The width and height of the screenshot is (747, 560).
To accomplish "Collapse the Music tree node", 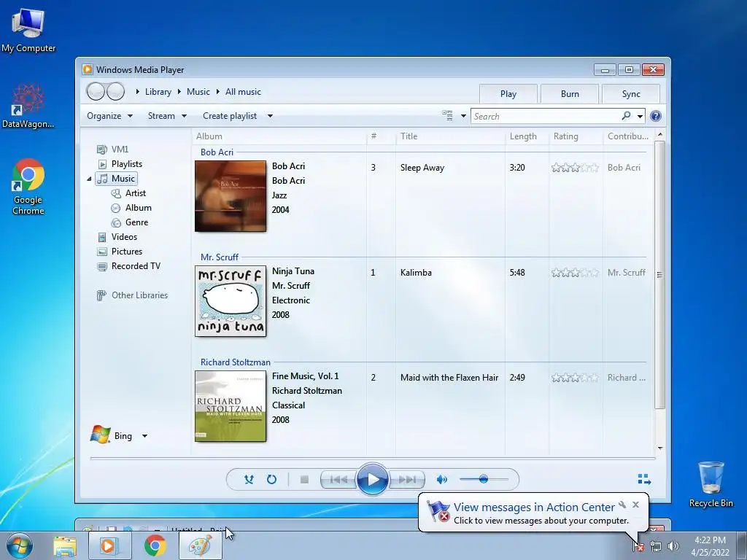I will pyautogui.click(x=89, y=179).
